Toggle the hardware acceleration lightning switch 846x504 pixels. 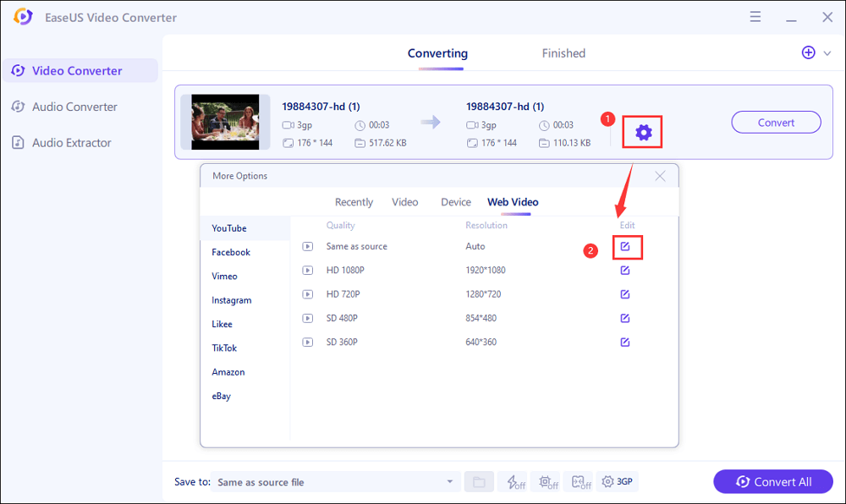click(514, 481)
